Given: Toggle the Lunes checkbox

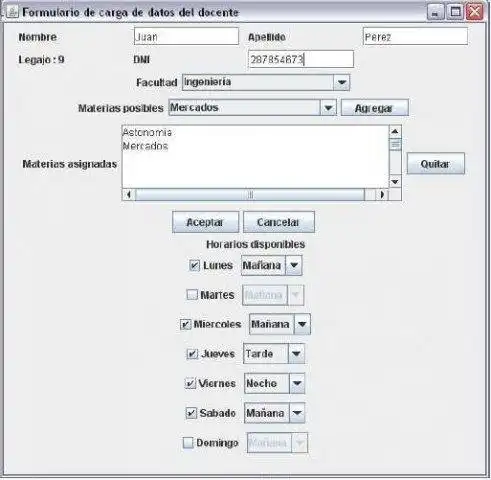Looking at the screenshot, I should click(194, 265).
